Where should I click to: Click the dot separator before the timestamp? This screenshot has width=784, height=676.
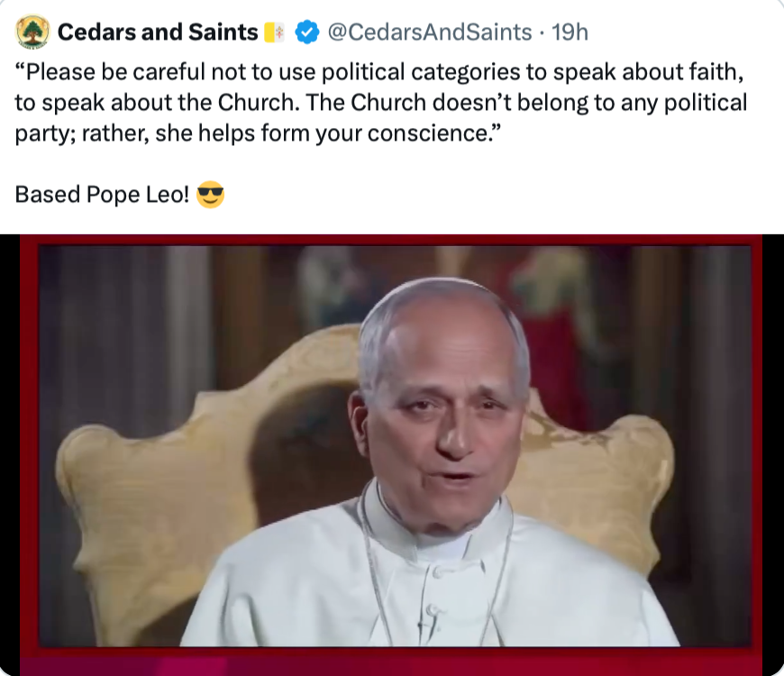(x=541, y=32)
